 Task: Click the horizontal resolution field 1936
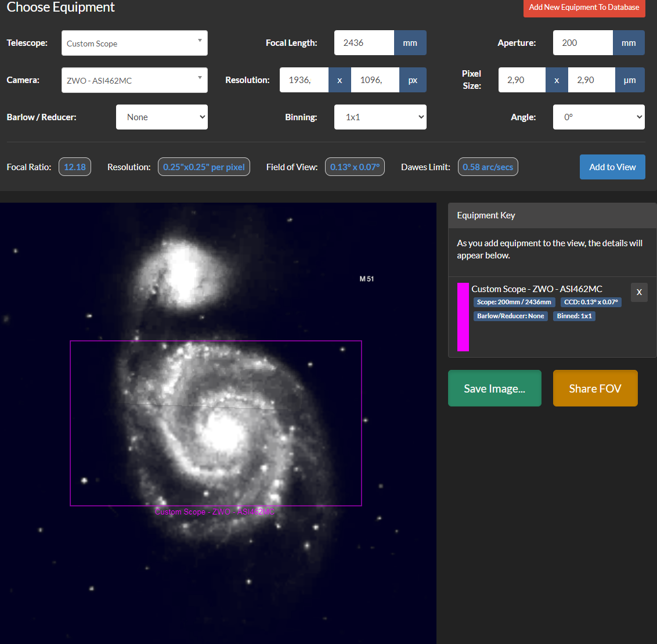point(304,80)
